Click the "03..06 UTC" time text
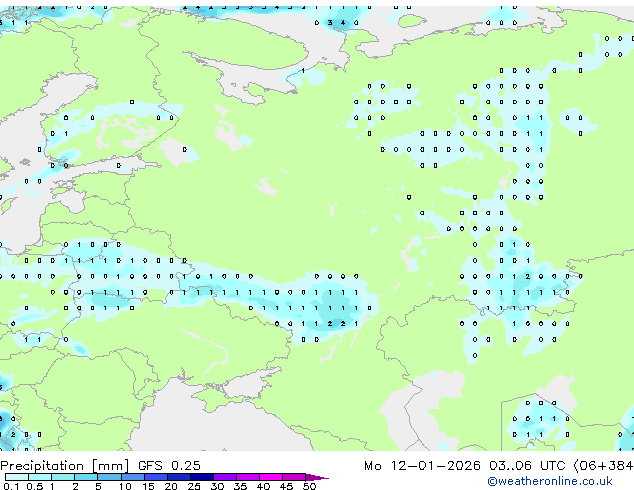634x490 pixels. coord(526,466)
